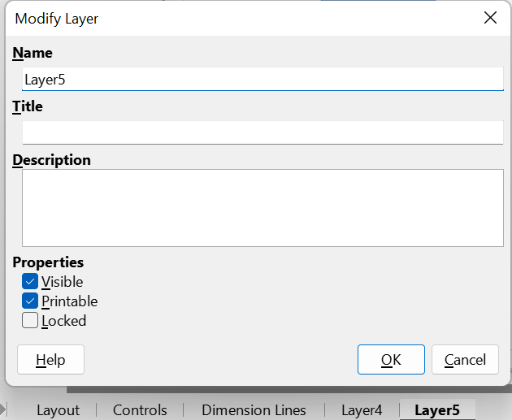This screenshot has height=420, width=512.
Task: Uncheck the Visible checkbox
Action: pos(30,281)
